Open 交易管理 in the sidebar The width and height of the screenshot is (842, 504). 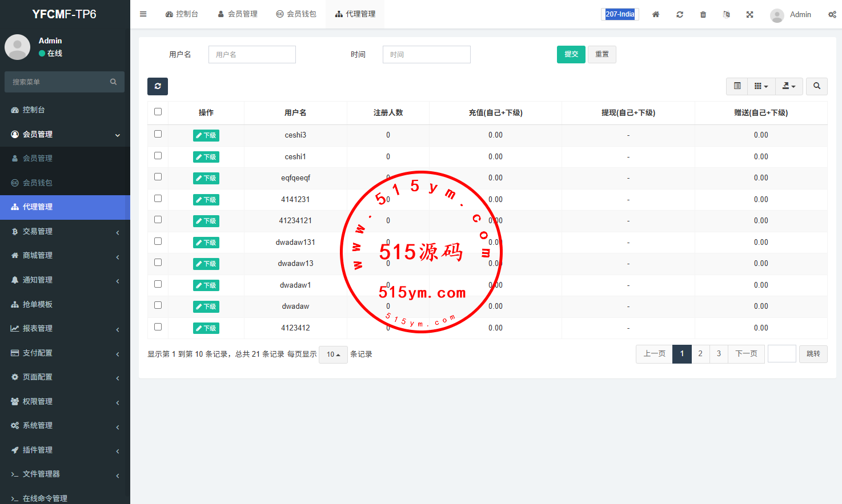click(x=65, y=231)
